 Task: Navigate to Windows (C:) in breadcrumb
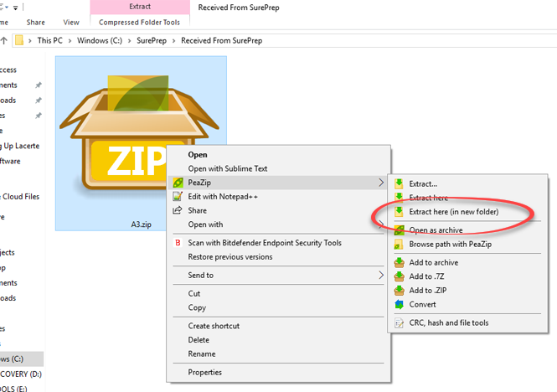click(x=100, y=40)
